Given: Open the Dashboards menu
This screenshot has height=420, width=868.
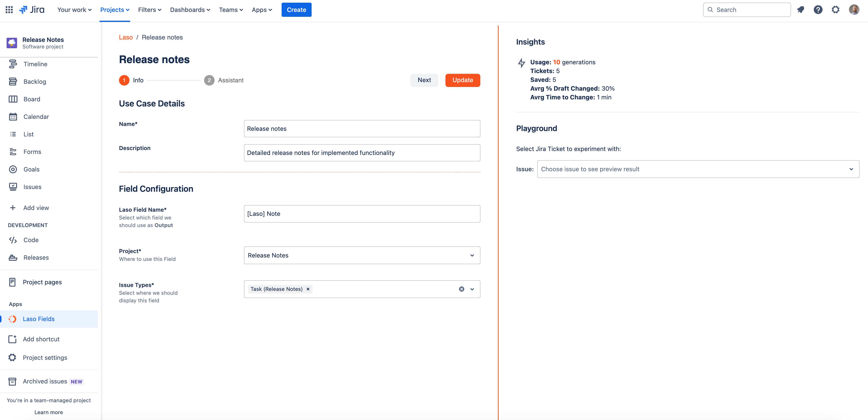Looking at the screenshot, I should pyautogui.click(x=190, y=10).
